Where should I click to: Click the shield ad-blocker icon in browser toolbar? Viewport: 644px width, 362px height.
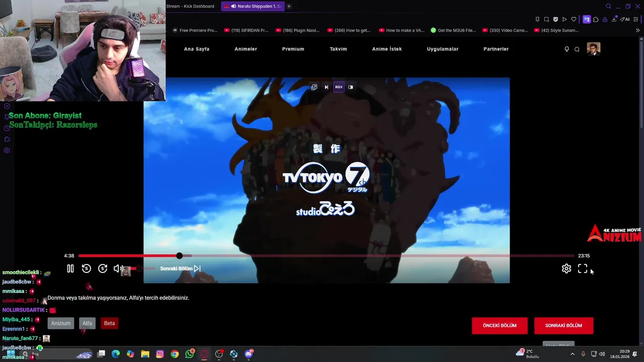pos(555,19)
